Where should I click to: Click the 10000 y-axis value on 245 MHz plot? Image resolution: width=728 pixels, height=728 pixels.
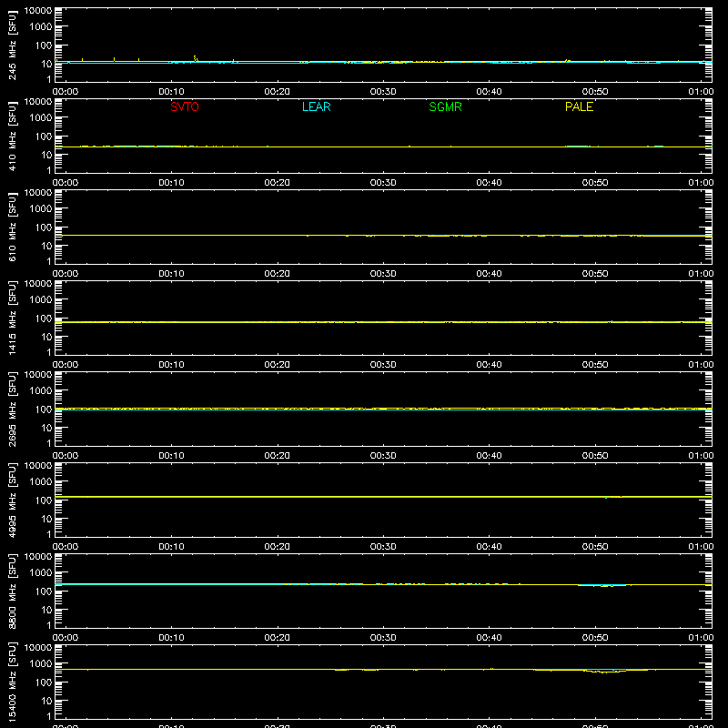pyautogui.click(x=38, y=11)
